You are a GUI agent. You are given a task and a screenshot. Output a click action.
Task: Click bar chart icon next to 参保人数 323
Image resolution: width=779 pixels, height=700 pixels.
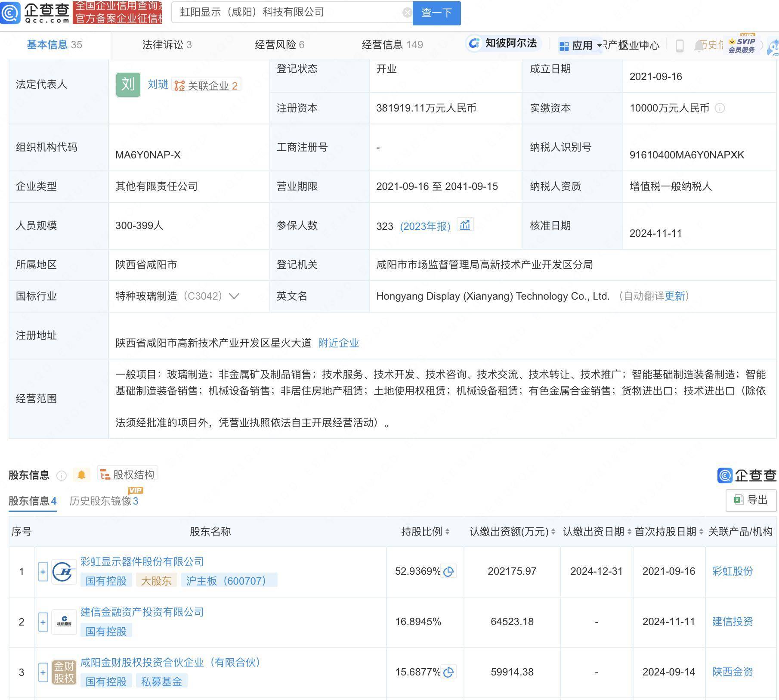465,224
